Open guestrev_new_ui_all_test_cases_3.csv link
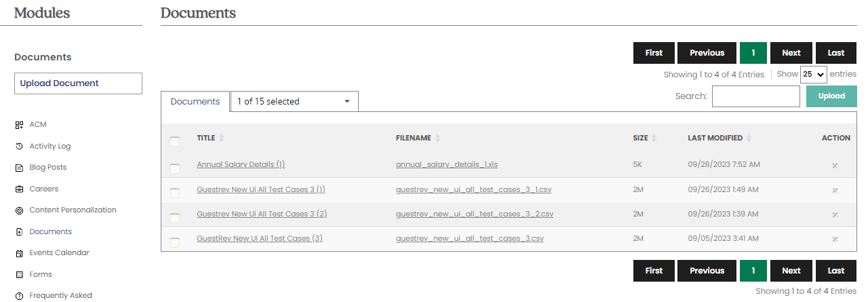 pos(470,238)
